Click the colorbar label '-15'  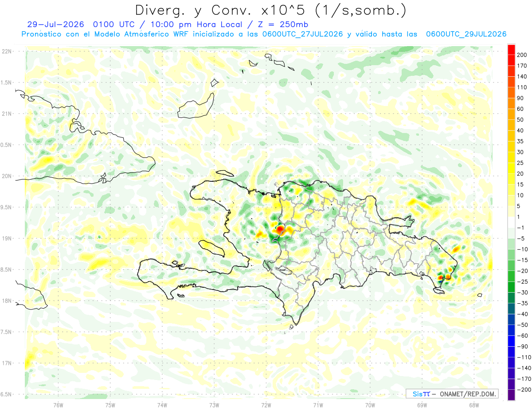coord(522,260)
